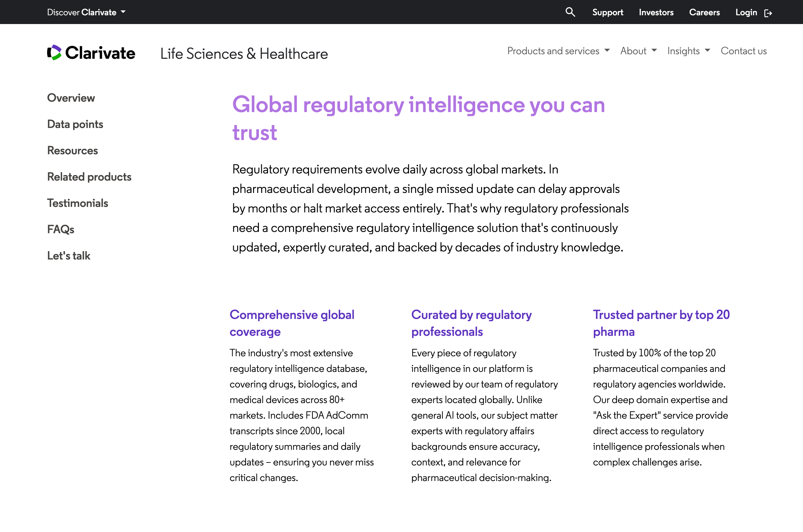This screenshot has width=803, height=532.
Task: Expand the About menu
Action: click(x=638, y=51)
